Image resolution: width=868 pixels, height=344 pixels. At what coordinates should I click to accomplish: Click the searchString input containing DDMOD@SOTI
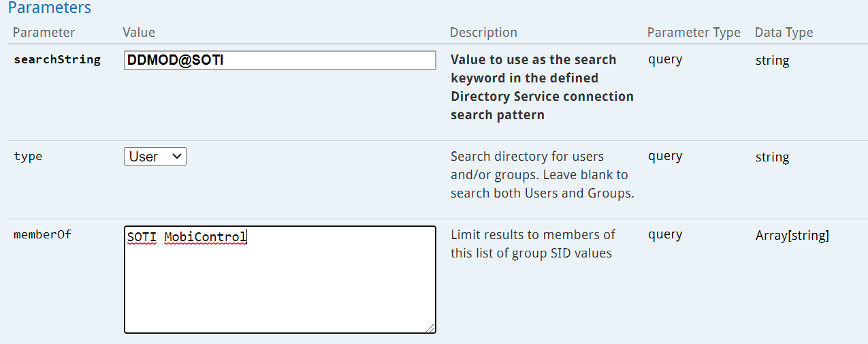[280, 60]
